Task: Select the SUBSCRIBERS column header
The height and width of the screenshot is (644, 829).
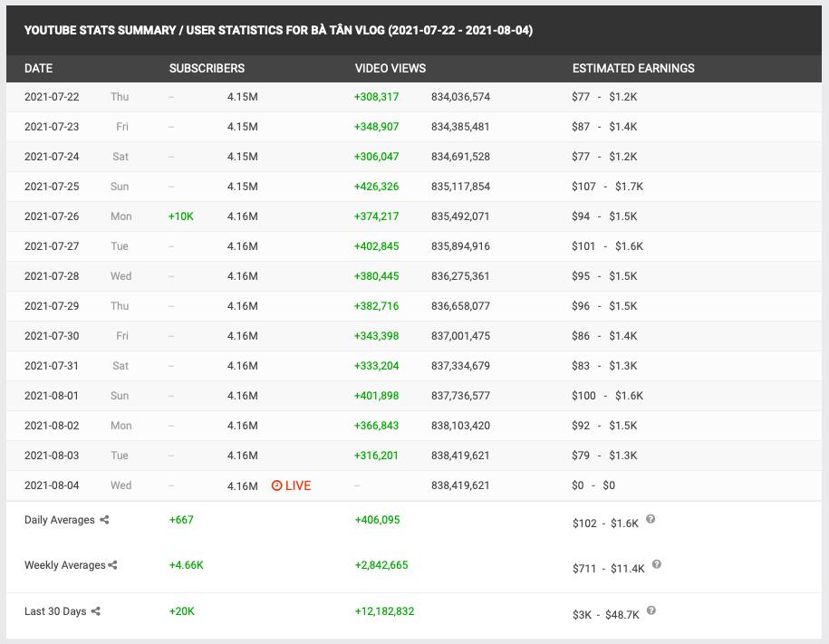Action: (207, 68)
